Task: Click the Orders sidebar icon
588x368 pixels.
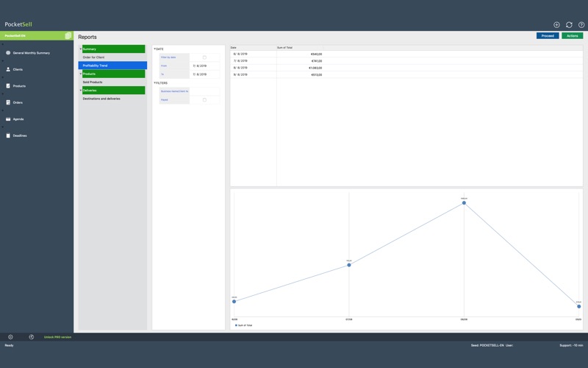Action: pyautogui.click(x=8, y=102)
